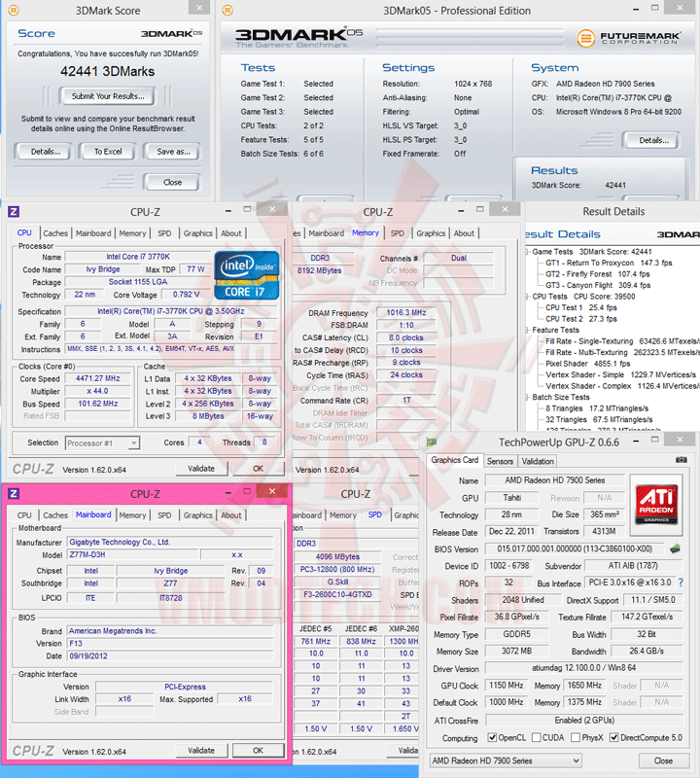Open About tab in top CPU-Z window
Screen dimensions: 700x778
[x=231, y=233]
